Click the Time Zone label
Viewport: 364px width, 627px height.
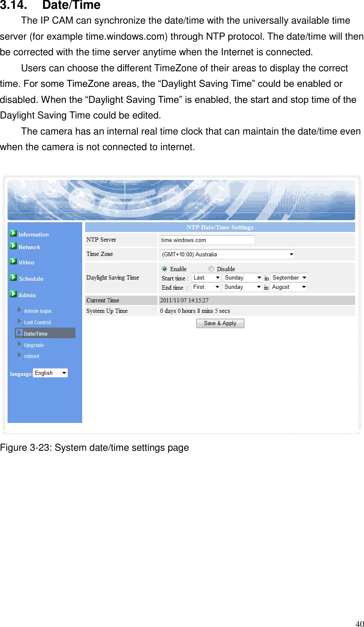pos(99,254)
